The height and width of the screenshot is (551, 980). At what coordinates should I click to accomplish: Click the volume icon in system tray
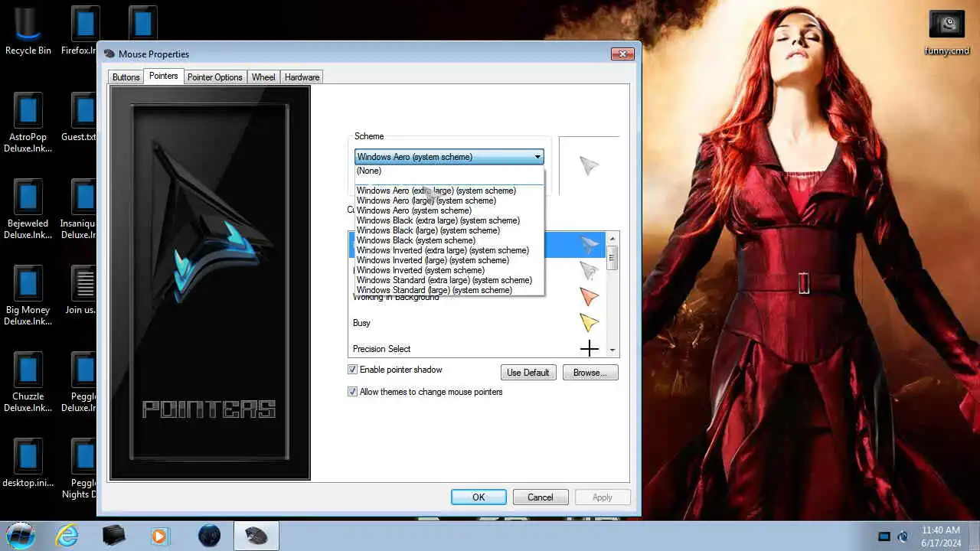[x=903, y=536]
